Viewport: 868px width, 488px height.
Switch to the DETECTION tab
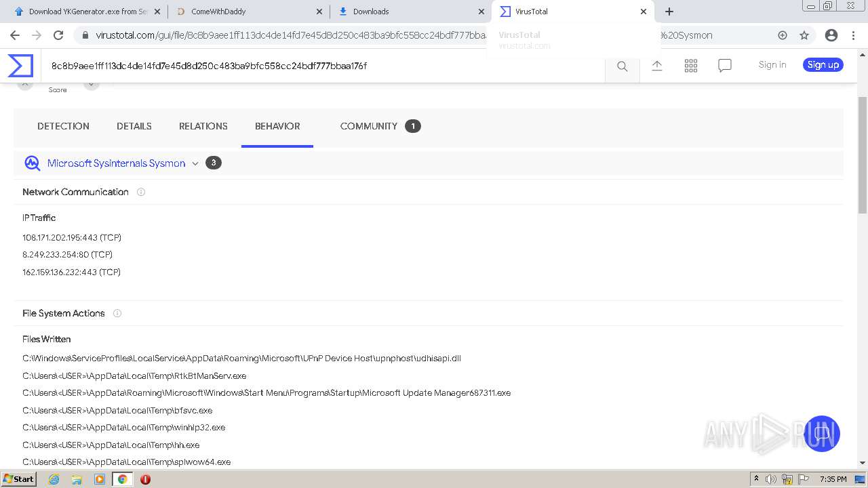(x=63, y=126)
